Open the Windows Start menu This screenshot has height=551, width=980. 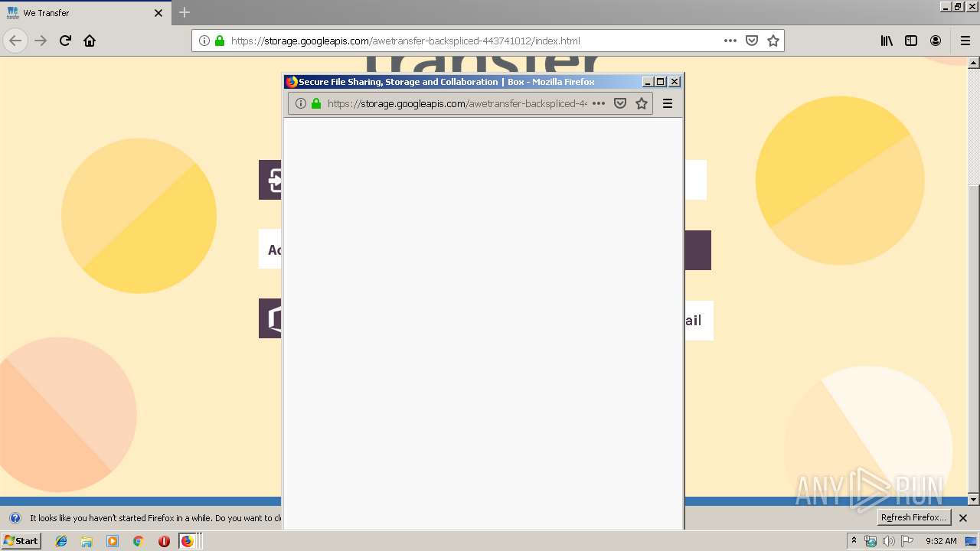[x=21, y=540]
